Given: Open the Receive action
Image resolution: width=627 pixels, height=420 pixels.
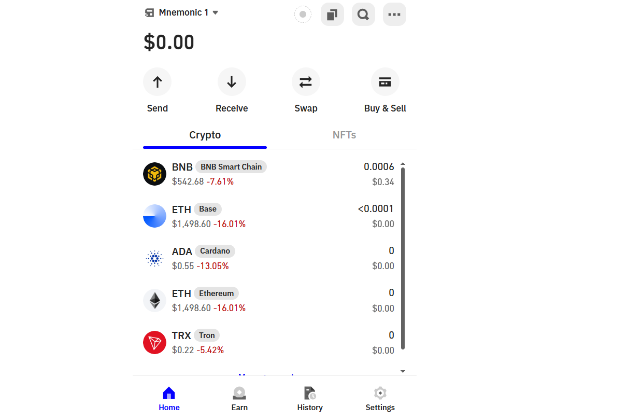Looking at the screenshot, I should [x=231, y=82].
